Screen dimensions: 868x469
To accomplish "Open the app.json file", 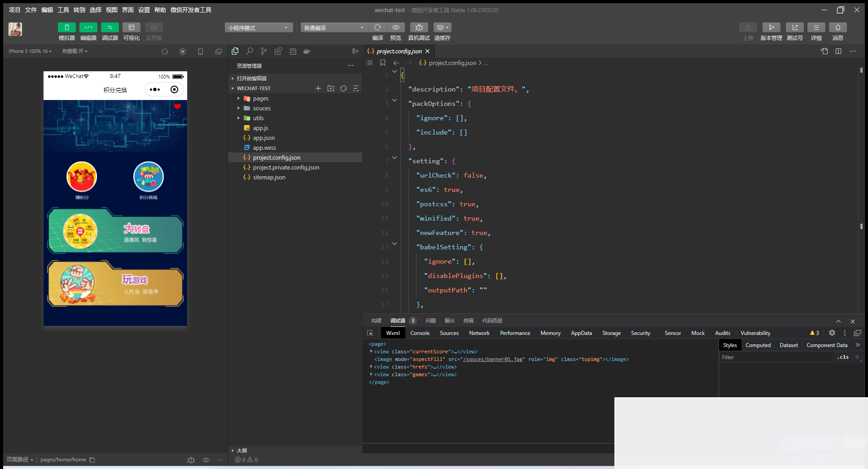I will tap(263, 138).
